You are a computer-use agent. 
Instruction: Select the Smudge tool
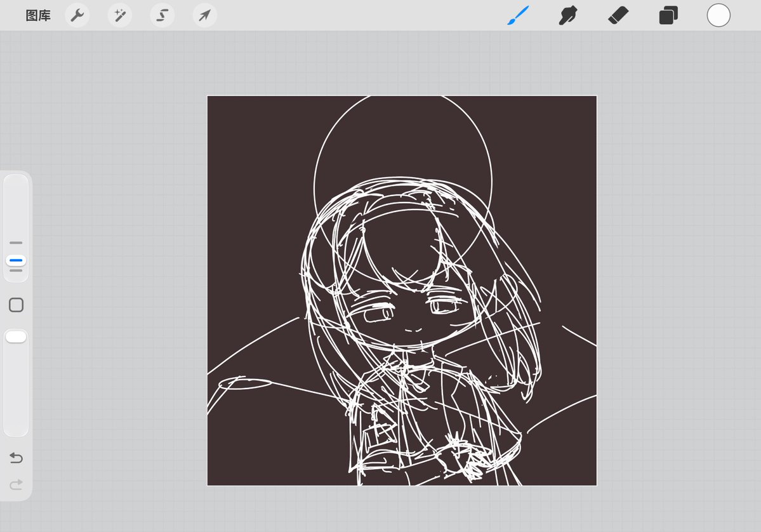pos(568,15)
